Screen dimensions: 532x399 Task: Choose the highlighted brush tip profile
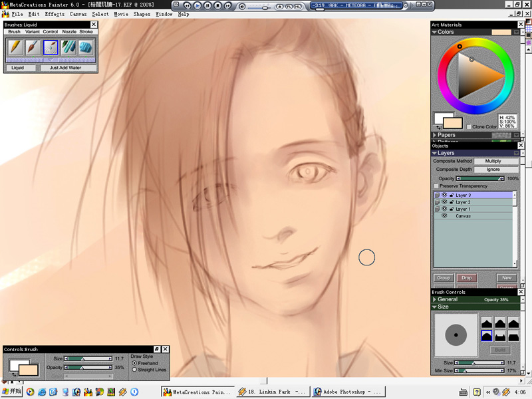487,336
